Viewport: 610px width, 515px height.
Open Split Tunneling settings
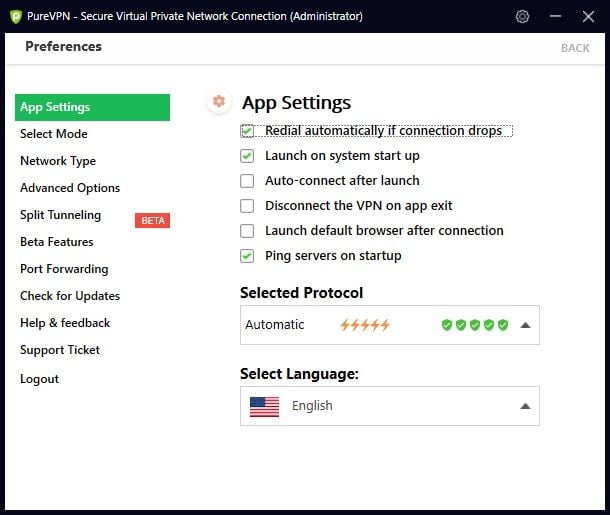pos(61,215)
